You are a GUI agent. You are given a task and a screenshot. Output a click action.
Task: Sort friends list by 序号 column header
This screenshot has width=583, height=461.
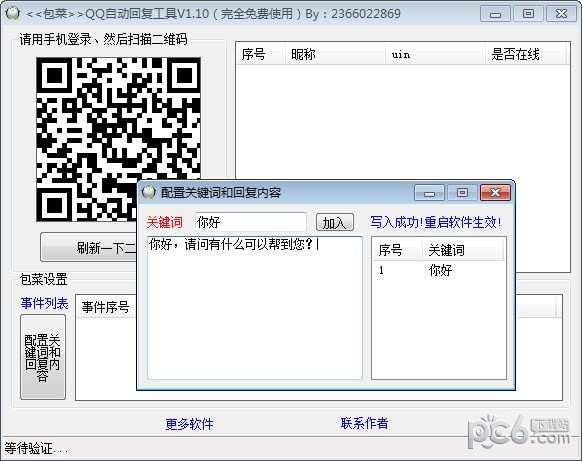261,54
